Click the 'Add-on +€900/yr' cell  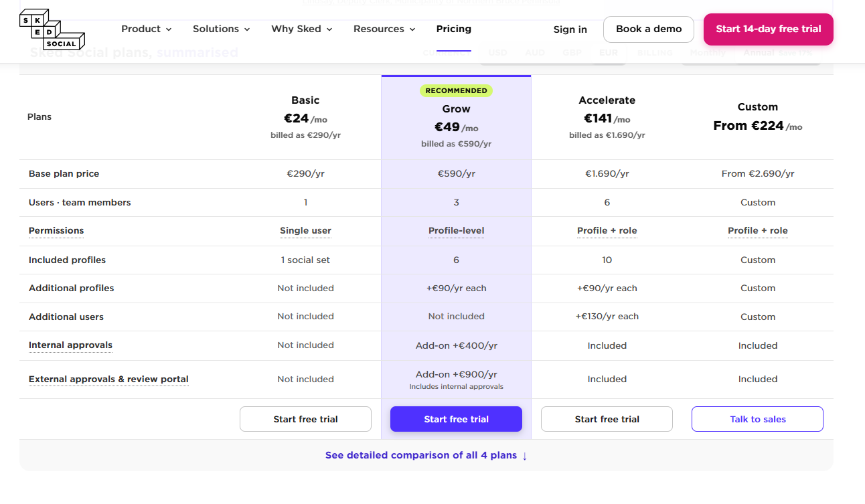[x=456, y=374]
